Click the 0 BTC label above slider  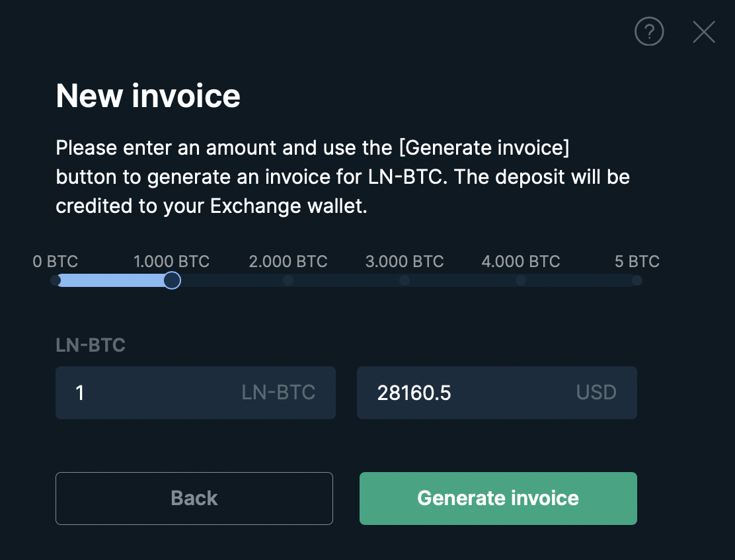(x=56, y=261)
